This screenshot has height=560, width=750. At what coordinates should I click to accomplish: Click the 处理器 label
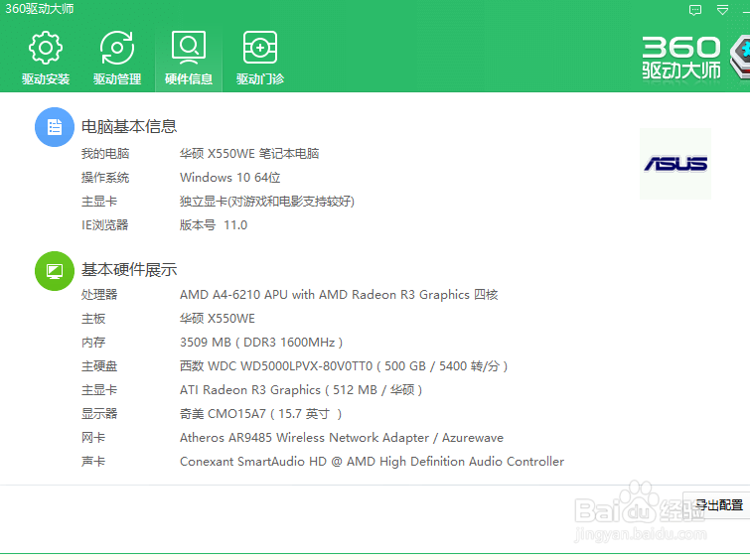99,295
